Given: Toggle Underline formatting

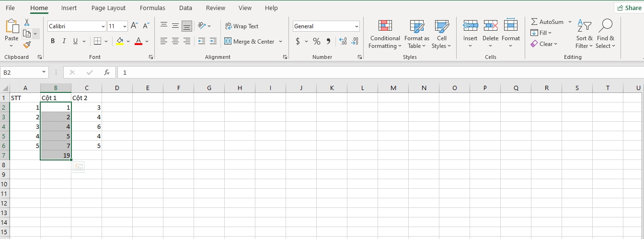Looking at the screenshot, I should pyautogui.click(x=75, y=41).
